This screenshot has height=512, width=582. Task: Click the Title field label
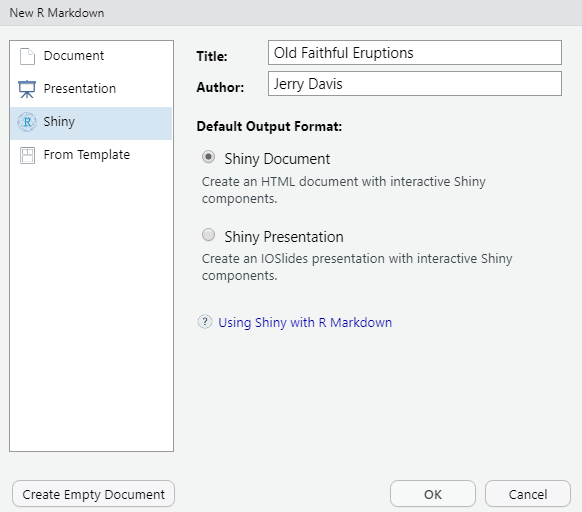212,56
